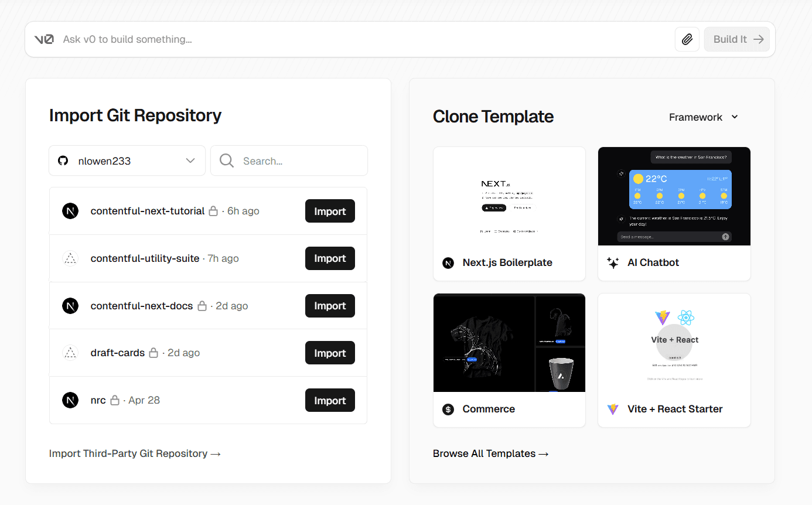812x505 pixels.
Task: Click Next.js icon beside contentful-next-tutorial
Action: (x=70, y=211)
